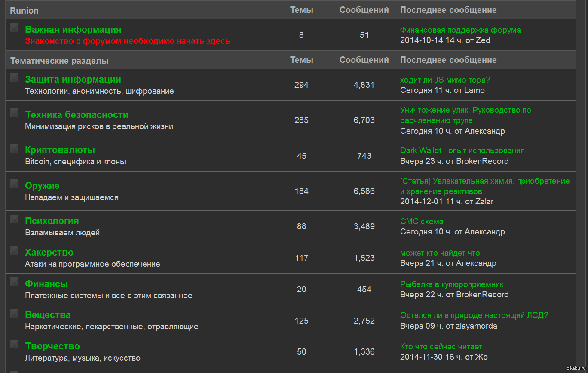Open the Защита информации forum
The height and width of the screenshot is (373, 588).
73,80
